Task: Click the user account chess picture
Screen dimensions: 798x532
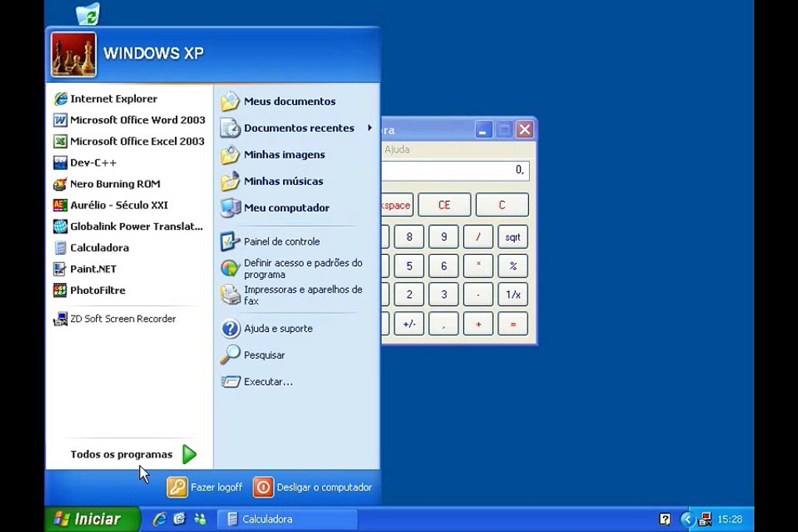Action: tap(73, 55)
